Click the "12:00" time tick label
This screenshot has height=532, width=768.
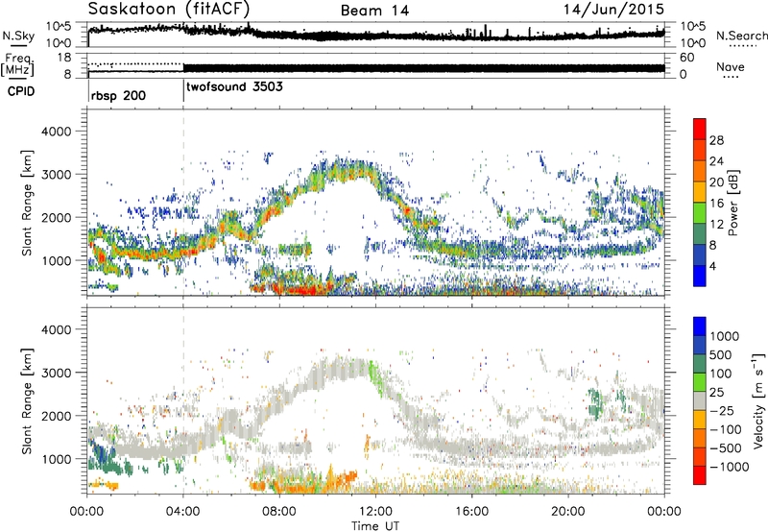click(x=375, y=512)
